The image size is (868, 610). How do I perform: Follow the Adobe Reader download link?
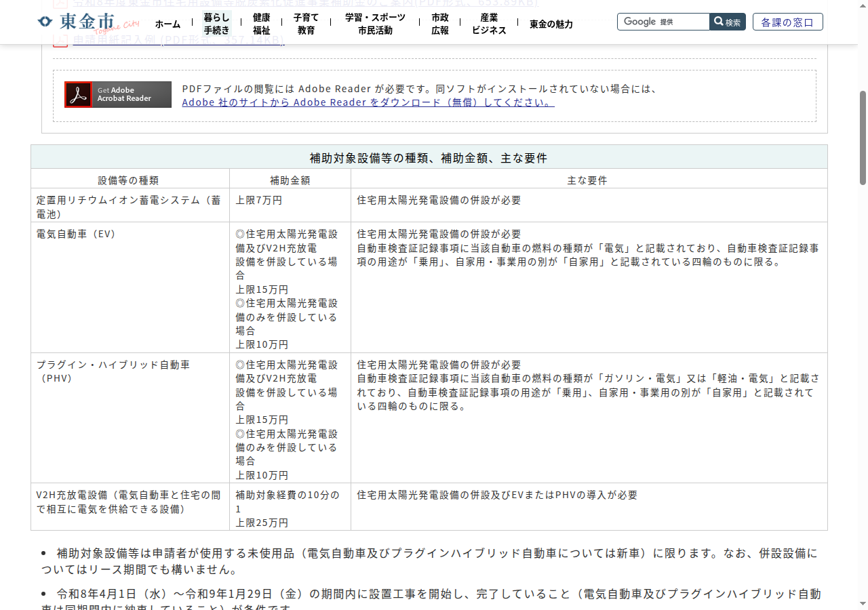(368, 102)
